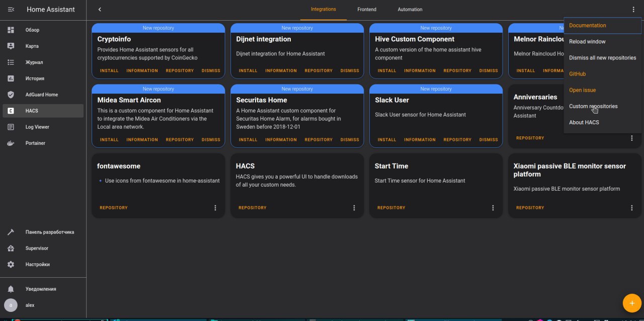Install the Melnor Raincloud repository
The height and width of the screenshot is (321, 644).
point(526,71)
